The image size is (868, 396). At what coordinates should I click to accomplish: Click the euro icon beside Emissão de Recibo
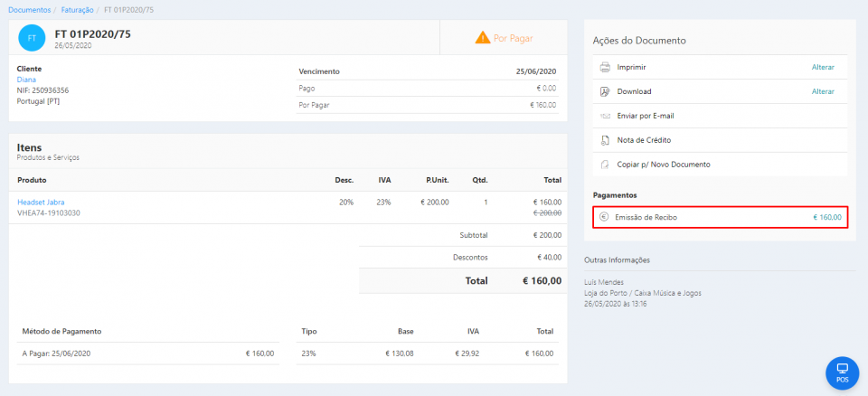604,218
